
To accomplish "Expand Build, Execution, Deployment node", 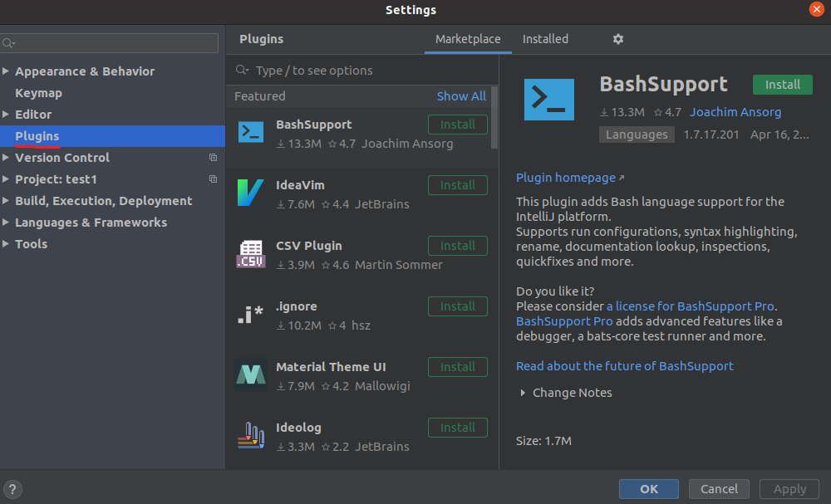I will point(6,201).
